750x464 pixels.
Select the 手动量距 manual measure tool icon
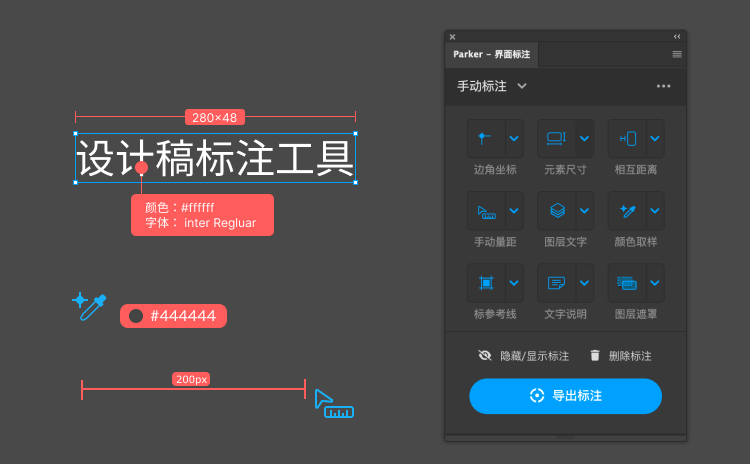485,211
